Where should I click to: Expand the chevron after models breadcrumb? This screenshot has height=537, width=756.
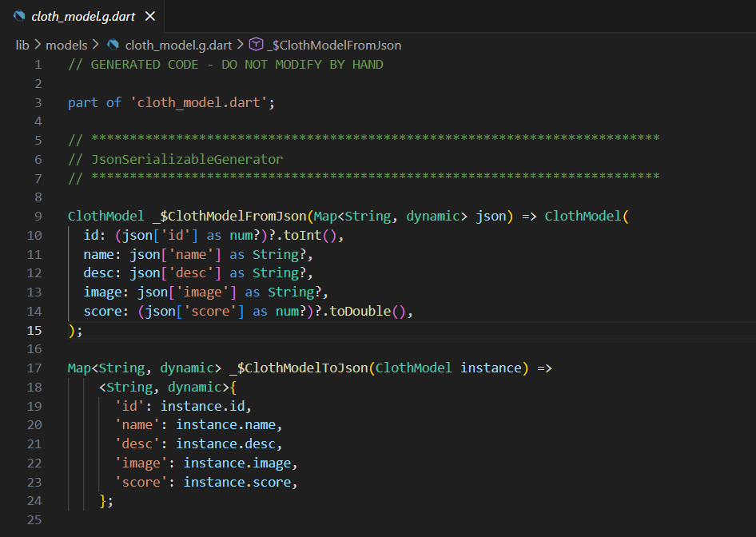click(95, 45)
